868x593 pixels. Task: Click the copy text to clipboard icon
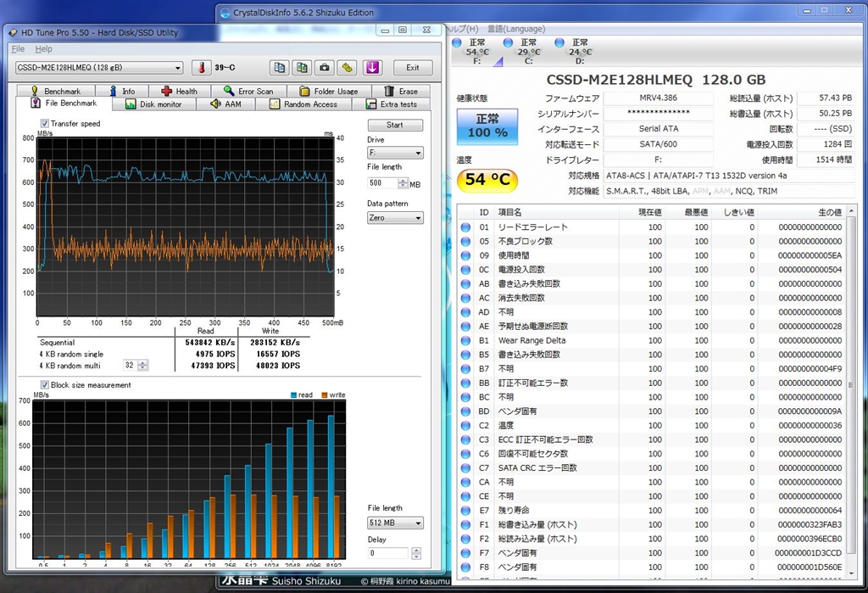[x=281, y=68]
